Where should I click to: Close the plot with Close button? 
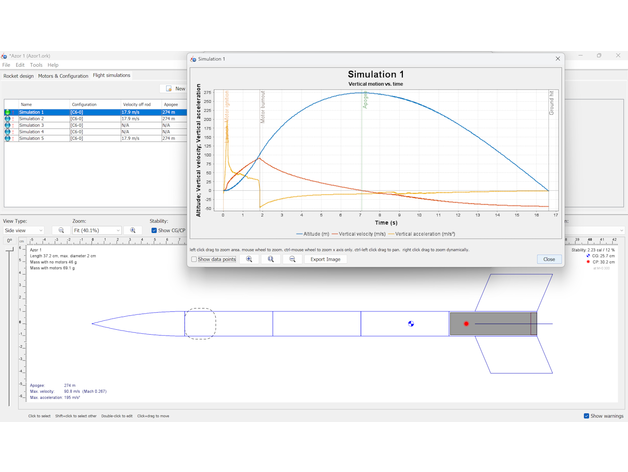pos(548,259)
